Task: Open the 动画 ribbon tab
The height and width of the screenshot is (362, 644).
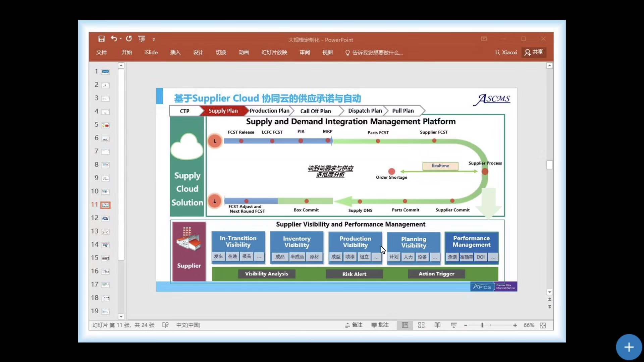Action: (x=244, y=52)
